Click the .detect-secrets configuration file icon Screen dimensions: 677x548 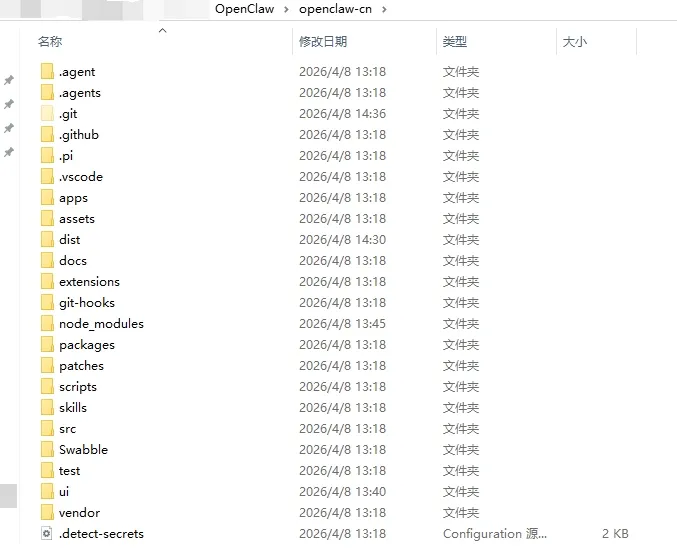click(47, 534)
